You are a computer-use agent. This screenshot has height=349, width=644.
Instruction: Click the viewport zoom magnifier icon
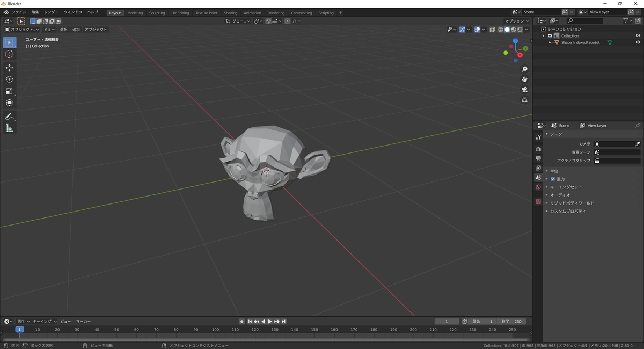click(x=525, y=69)
